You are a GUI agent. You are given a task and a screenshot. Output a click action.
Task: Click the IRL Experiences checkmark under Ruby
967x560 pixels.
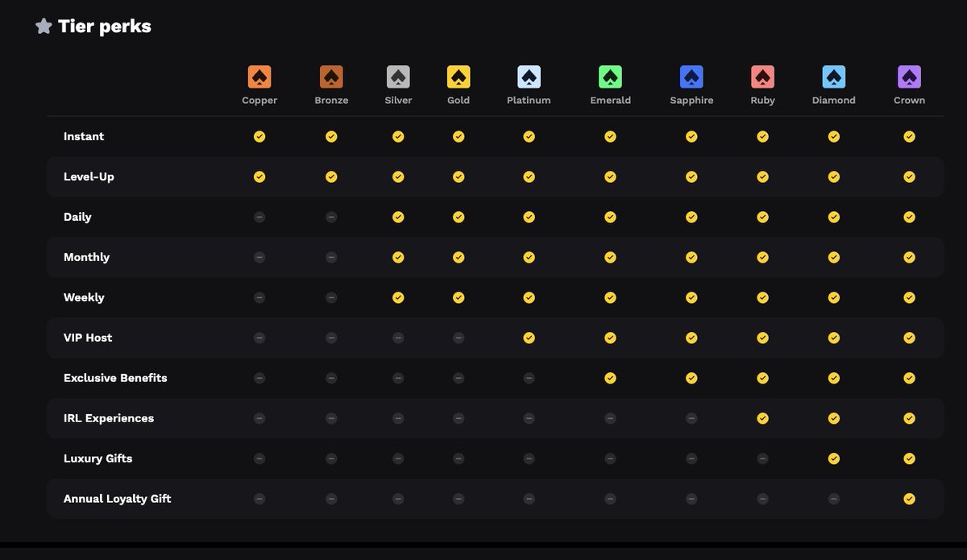762,419
